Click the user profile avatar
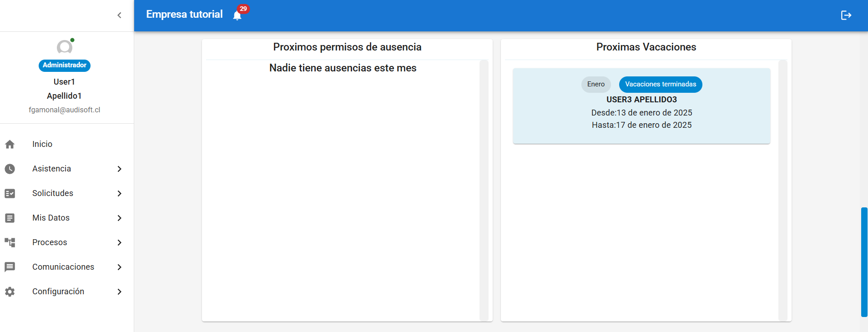The height and width of the screenshot is (332, 868). (x=65, y=47)
